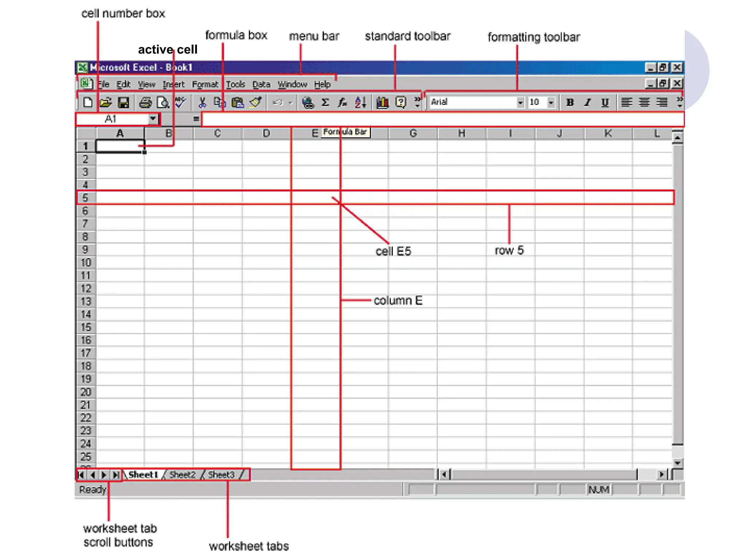Viewport: 747px width, 560px height.
Task: Click the vertical scrollbar down arrow
Action: [x=677, y=463]
